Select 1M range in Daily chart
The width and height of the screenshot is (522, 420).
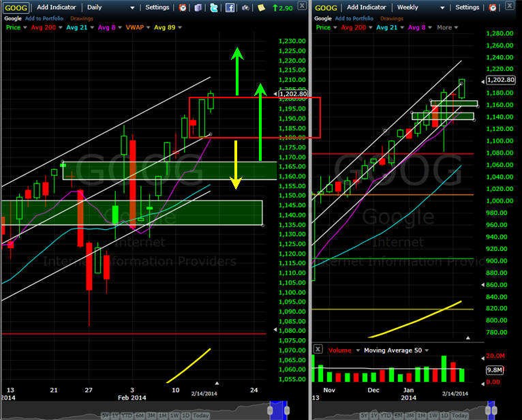[x=162, y=415]
